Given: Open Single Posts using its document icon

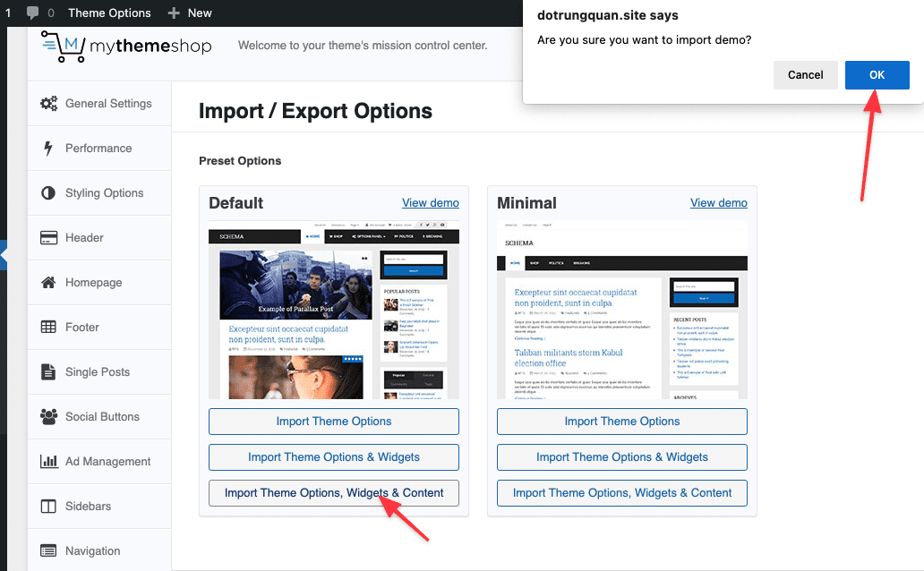Looking at the screenshot, I should click(x=49, y=371).
